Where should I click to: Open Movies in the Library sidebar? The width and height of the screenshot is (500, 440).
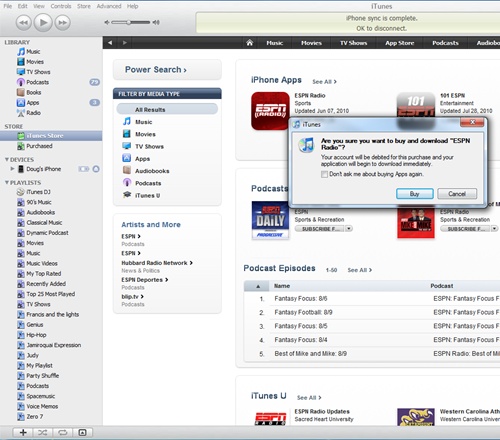[x=35, y=62]
